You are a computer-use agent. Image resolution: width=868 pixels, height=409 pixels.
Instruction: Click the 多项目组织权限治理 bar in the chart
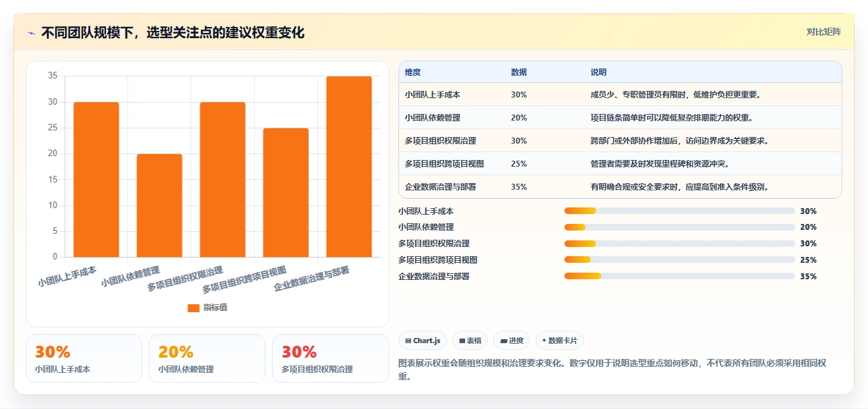[223, 180]
